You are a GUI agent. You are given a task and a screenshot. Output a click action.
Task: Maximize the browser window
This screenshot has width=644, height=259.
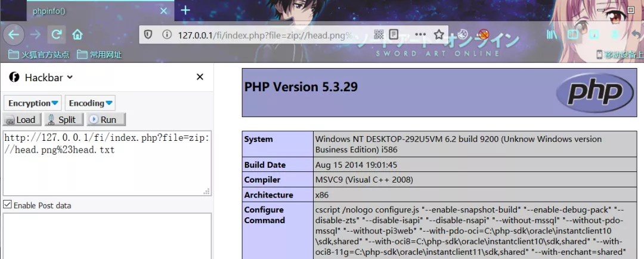coord(630,9)
